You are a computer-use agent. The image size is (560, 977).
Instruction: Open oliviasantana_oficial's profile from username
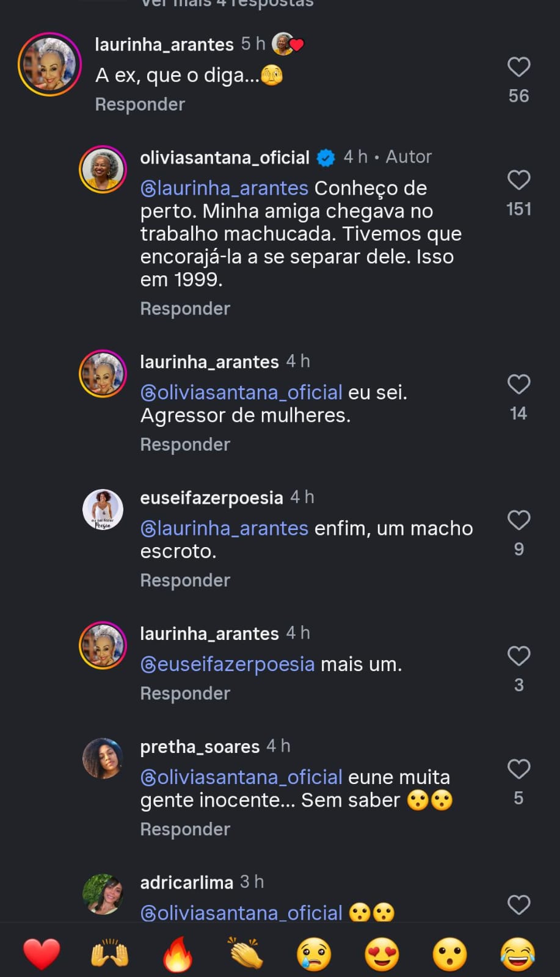[224, 158]
